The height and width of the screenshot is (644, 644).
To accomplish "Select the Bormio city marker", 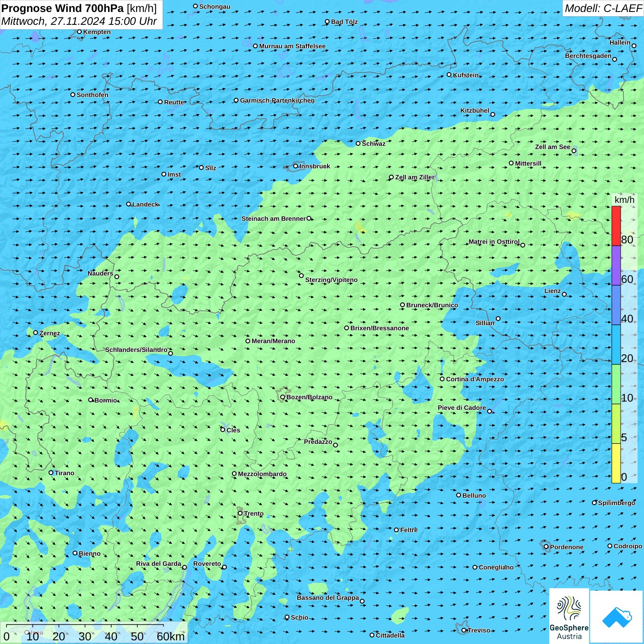I will click(x=91, y=400).
